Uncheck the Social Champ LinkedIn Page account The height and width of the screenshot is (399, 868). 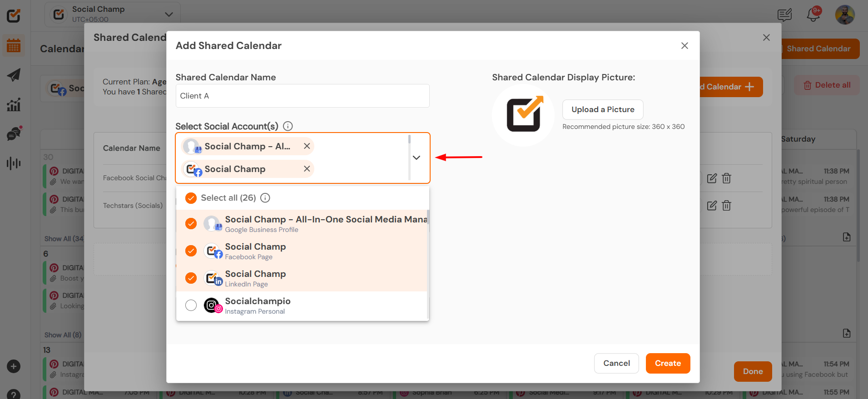click(x=191, y=278)
